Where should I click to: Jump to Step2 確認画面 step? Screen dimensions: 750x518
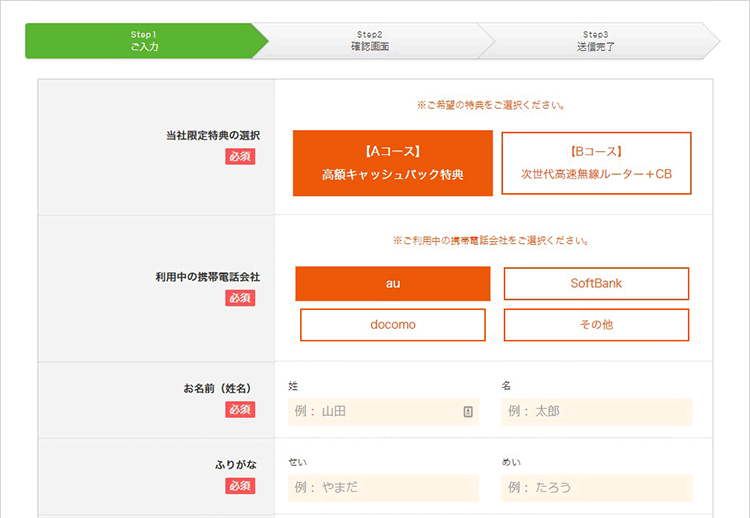(369, 41)
